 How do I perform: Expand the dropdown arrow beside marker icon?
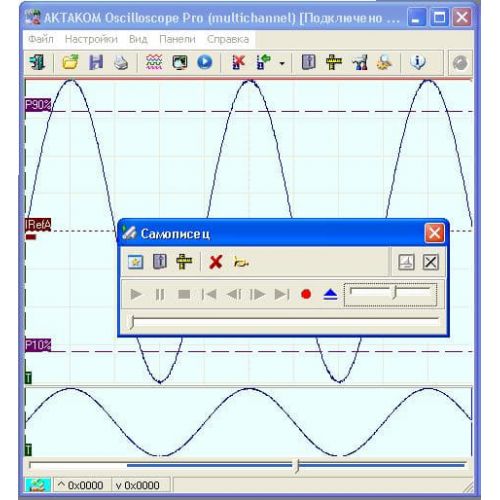(282, 63)
